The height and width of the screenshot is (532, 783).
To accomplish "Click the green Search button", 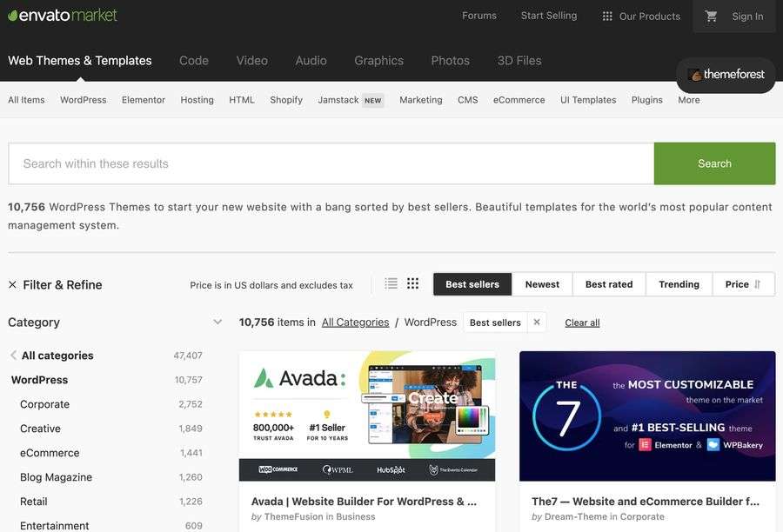I will click(714, 163).
